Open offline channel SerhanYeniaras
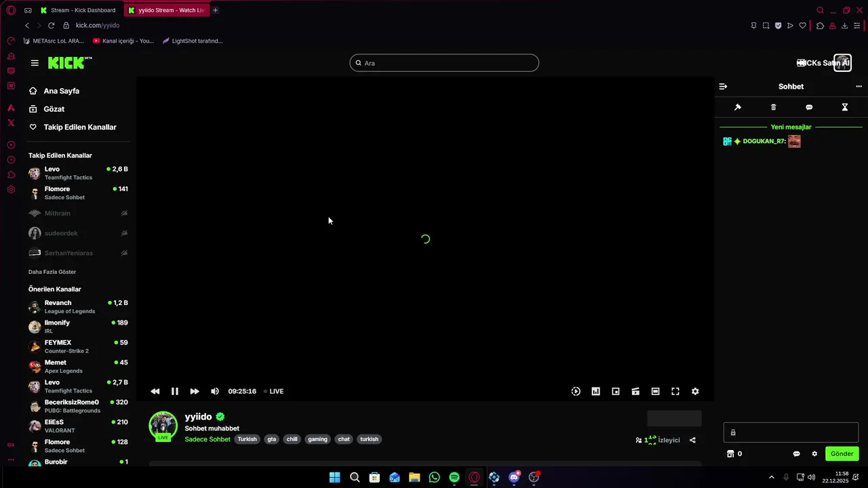Image resolution: width=868 pixels, height=488 pixels. click(x=78, y=253)
